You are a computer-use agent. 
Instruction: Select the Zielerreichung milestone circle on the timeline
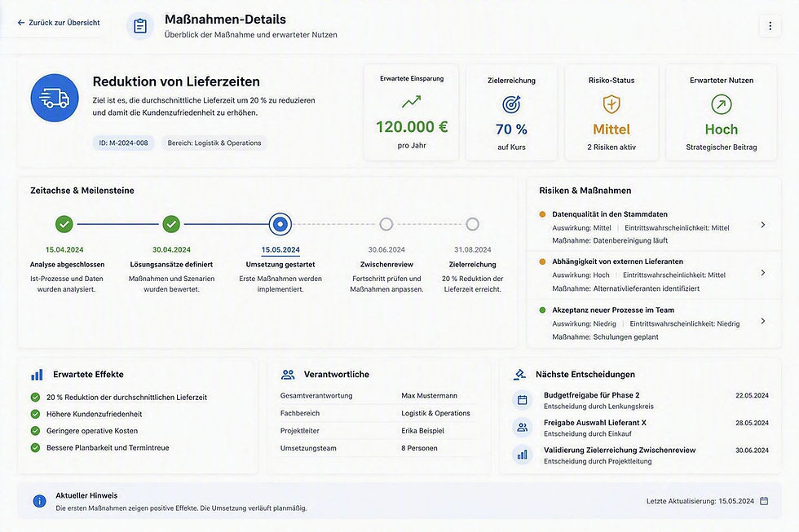[472, 224]
